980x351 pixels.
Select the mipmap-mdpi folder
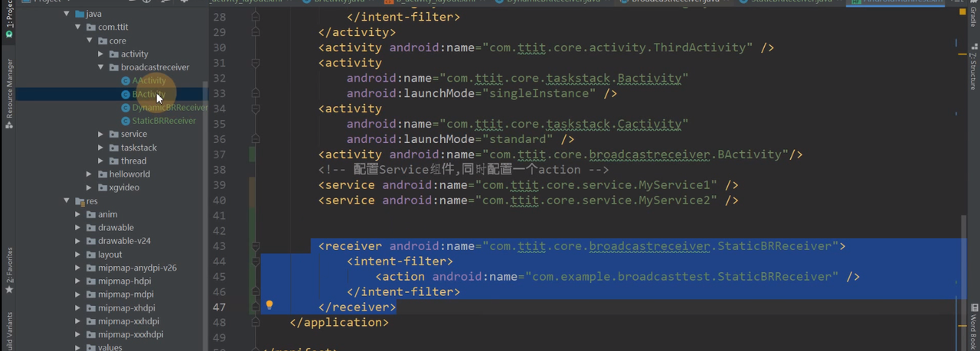tap(126, 294)
